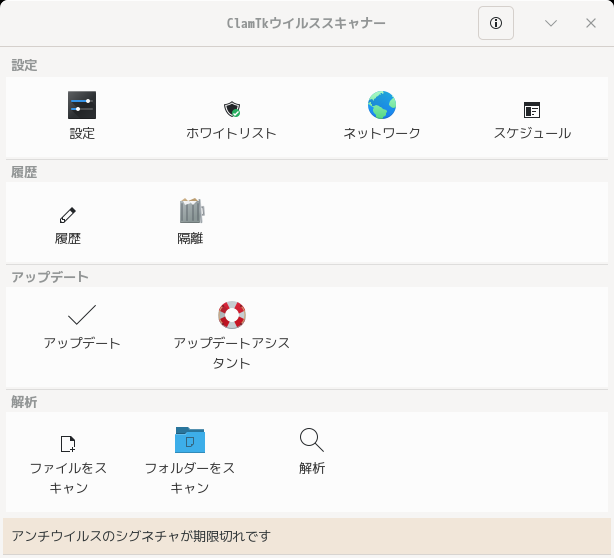Open the 隔離 quarantine bin icon
This screenshot has width=614, height=558.
[190, 211]
